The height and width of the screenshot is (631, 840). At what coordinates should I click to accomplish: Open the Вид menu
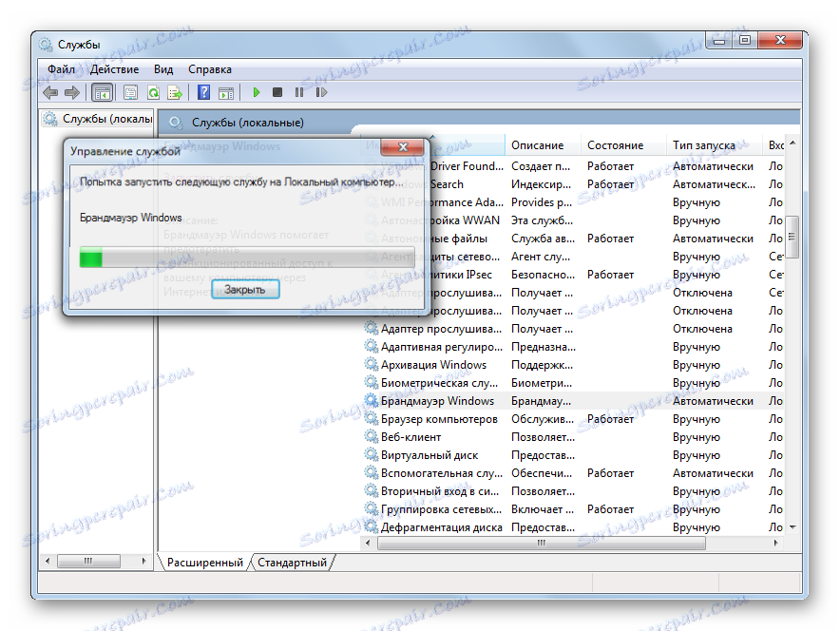click(163, 69)
